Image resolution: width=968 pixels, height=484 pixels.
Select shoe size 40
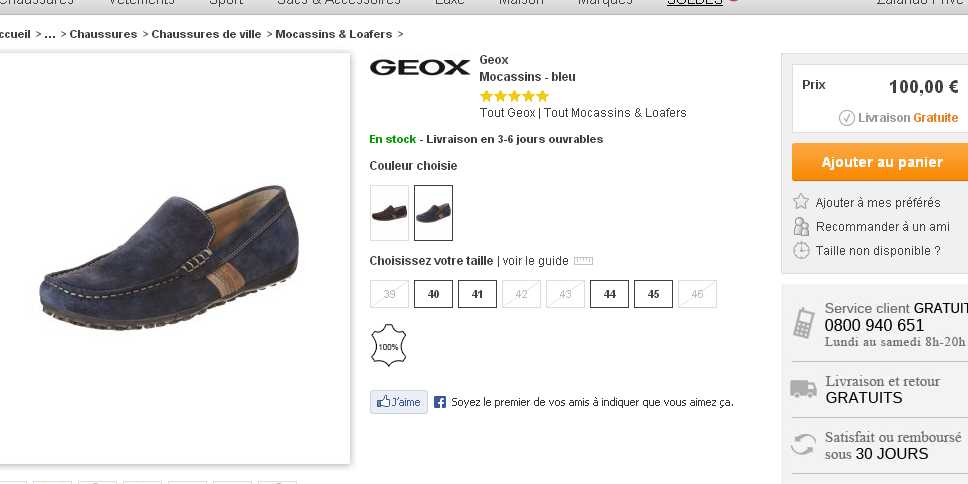pos(433,294)
